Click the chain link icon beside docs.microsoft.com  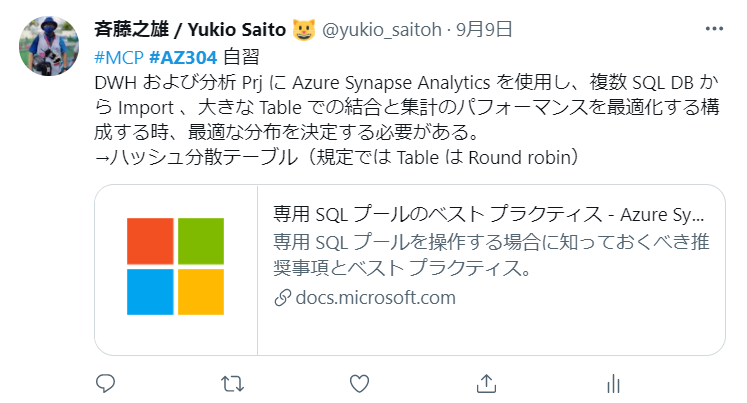(x=282, y=297)
